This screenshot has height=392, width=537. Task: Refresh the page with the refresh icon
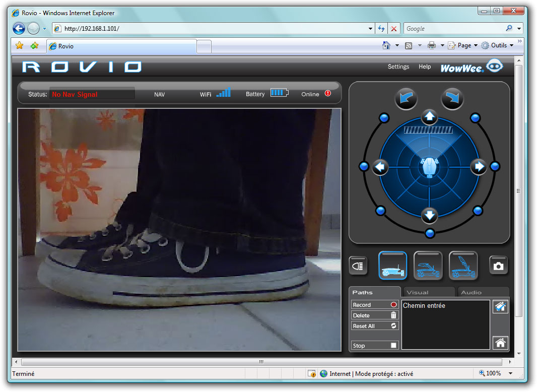[381, 29]
